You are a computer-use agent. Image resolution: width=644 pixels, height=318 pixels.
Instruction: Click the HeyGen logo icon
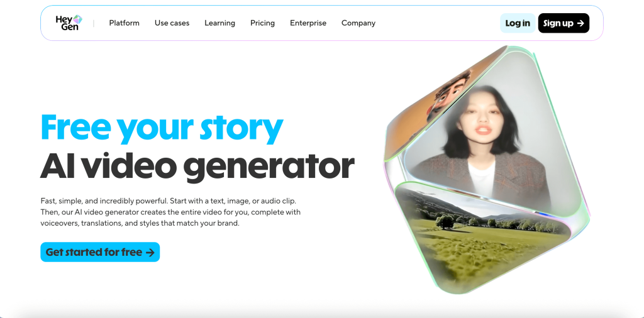click(77, 19)
